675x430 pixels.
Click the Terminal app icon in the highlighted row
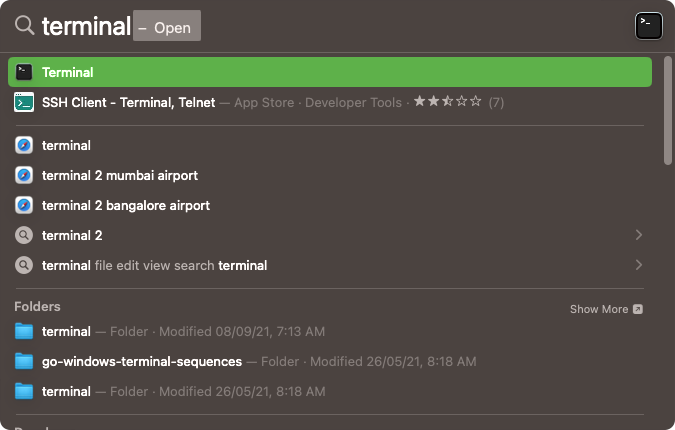24,72
